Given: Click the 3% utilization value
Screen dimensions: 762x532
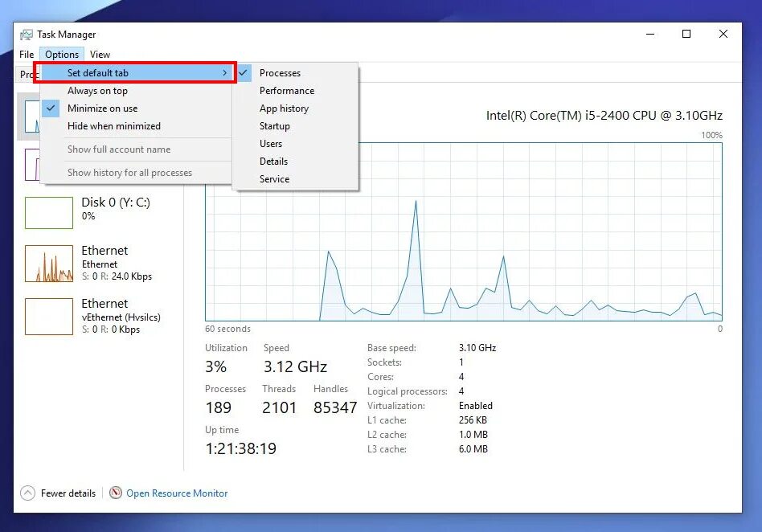Looking at the screenshot, I should tap(215, 366).
